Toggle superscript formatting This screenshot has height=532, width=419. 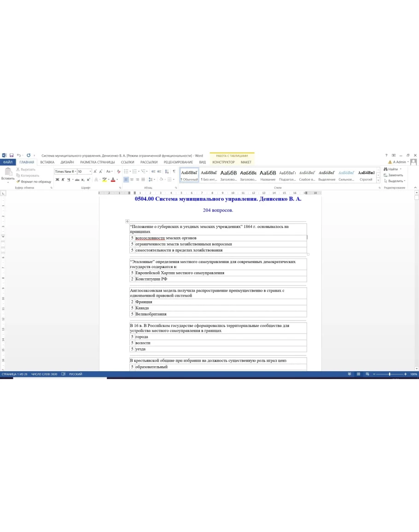coord(88,180)
